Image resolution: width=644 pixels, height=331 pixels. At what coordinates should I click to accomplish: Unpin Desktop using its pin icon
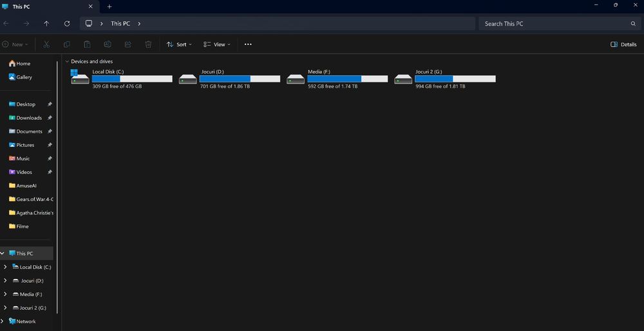pyautogui.click(x=50, y=104)
